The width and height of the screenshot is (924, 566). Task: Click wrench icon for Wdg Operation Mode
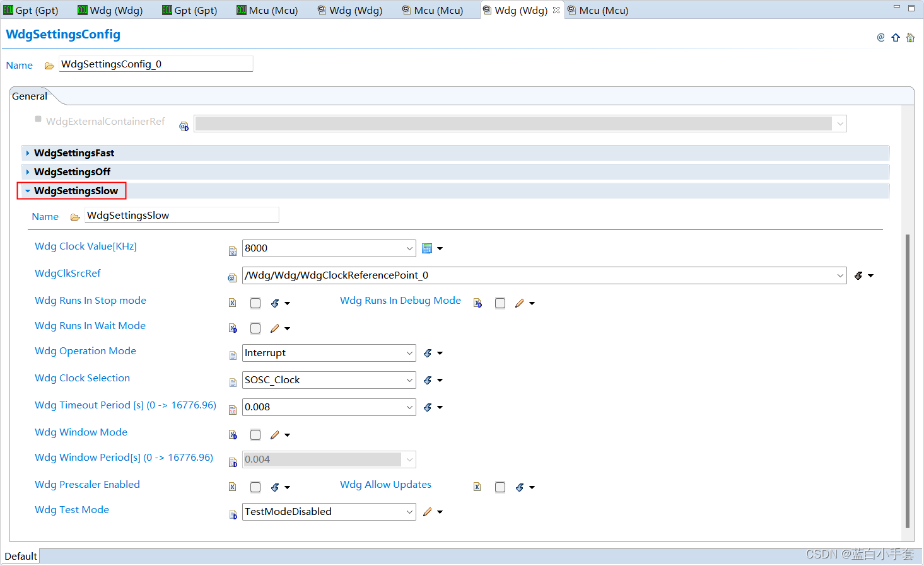point(428,353)
